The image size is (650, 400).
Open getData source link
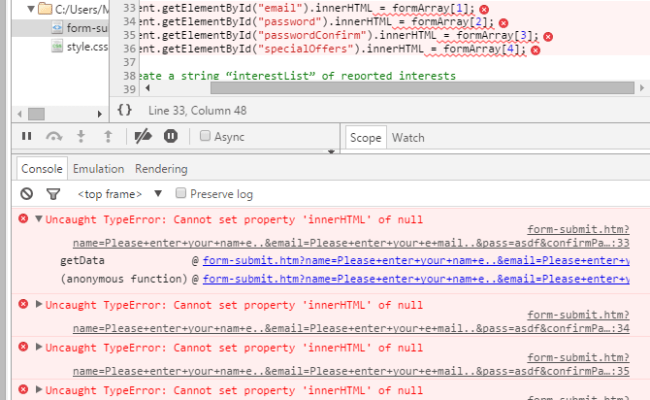(416, 260)
